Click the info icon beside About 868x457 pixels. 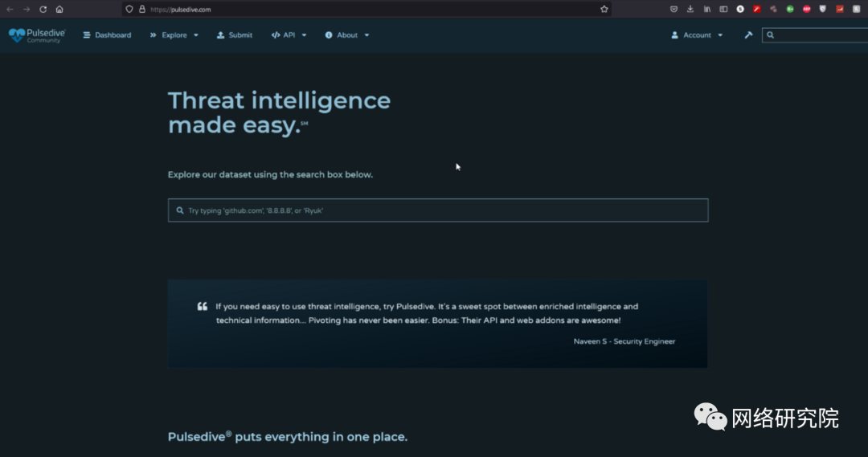[x=329, y=35]
